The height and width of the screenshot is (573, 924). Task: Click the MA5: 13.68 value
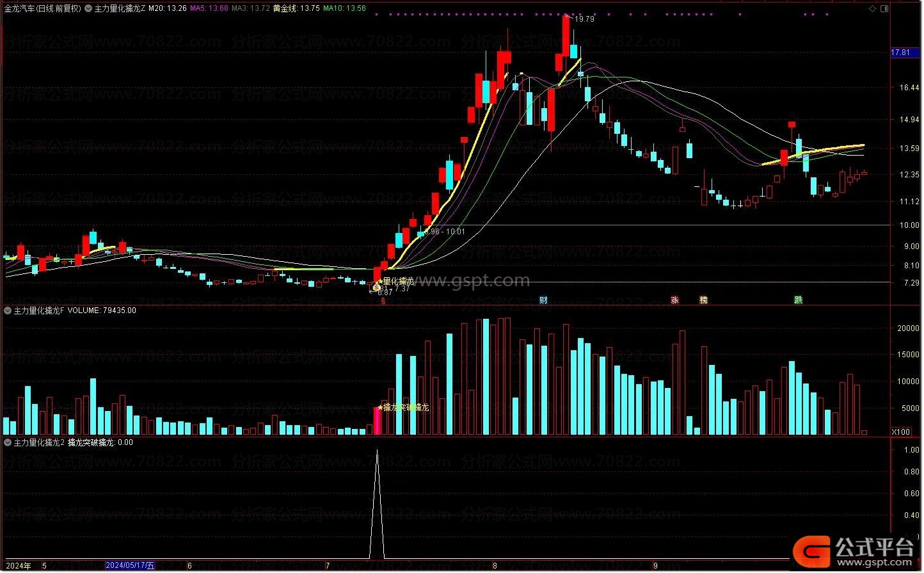click(x=209, y=9)
